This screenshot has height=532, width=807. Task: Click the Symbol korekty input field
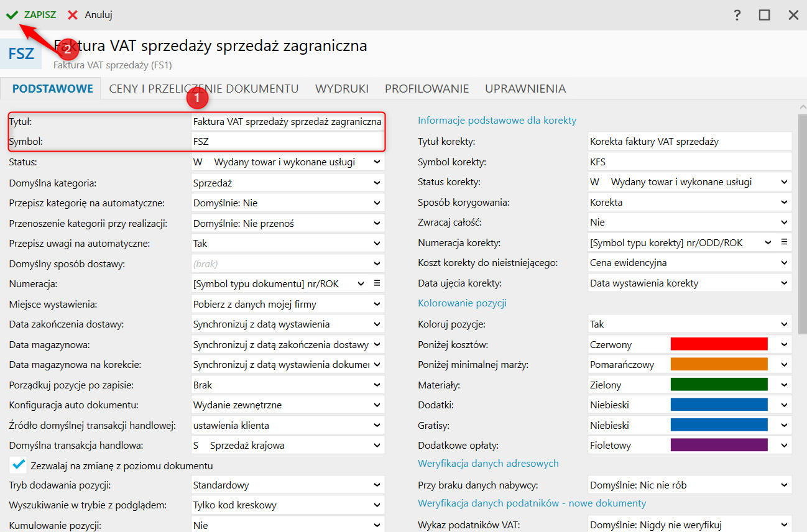click(x=689, y=162)
